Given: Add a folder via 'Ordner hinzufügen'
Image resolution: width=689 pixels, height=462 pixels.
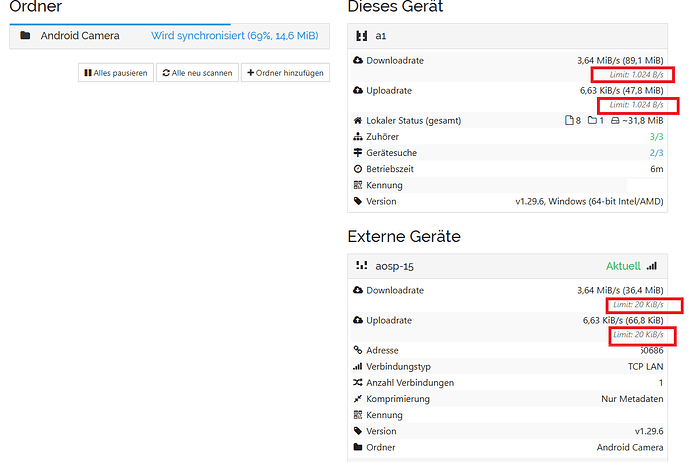Looking at the screenshot, I should 285,73.
